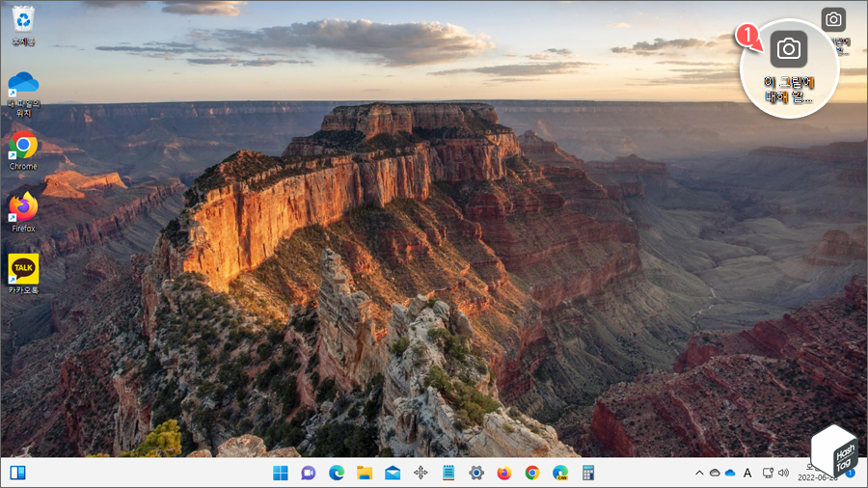Launch Microsoft Edge from the taskbar
The image size is (868, 488).
(337, 473)
